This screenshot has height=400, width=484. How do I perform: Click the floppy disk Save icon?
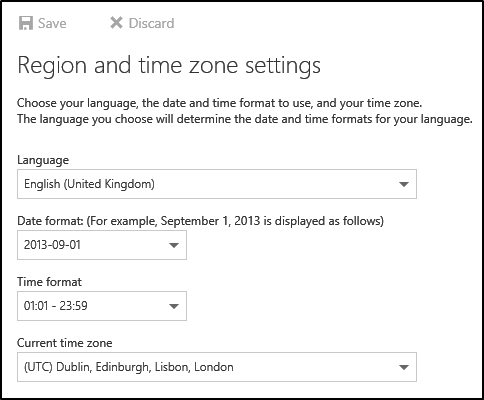tap(26, 23)
